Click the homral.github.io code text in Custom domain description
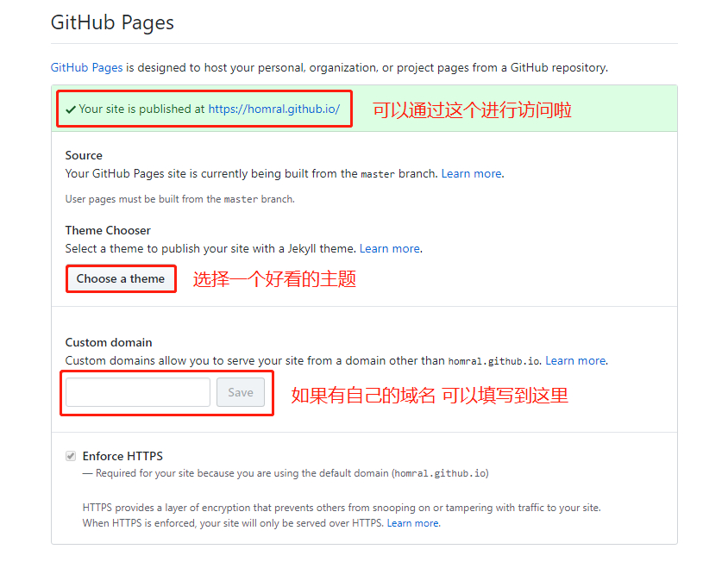 tap(494, 361)
